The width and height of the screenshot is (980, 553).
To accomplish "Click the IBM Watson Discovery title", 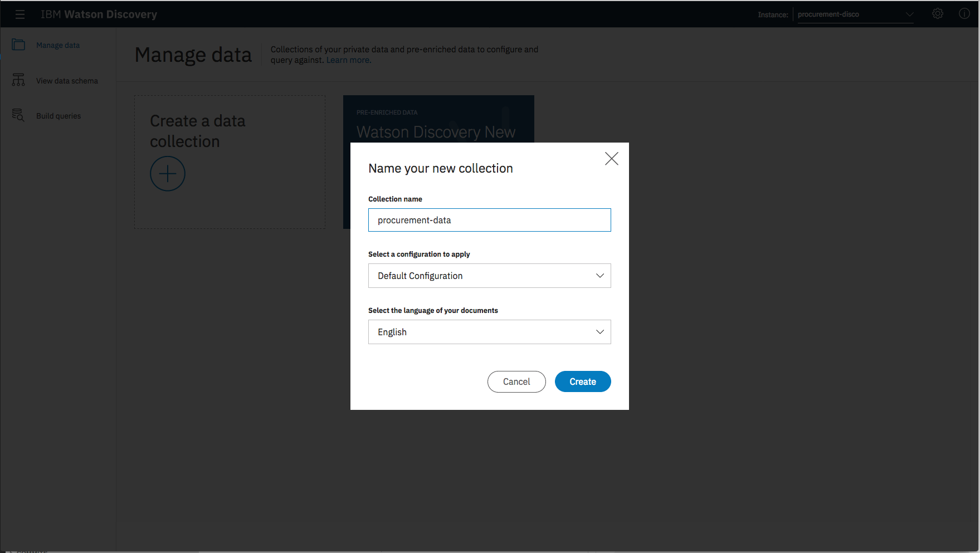I will pyautogui.click(x=99, y=14).
